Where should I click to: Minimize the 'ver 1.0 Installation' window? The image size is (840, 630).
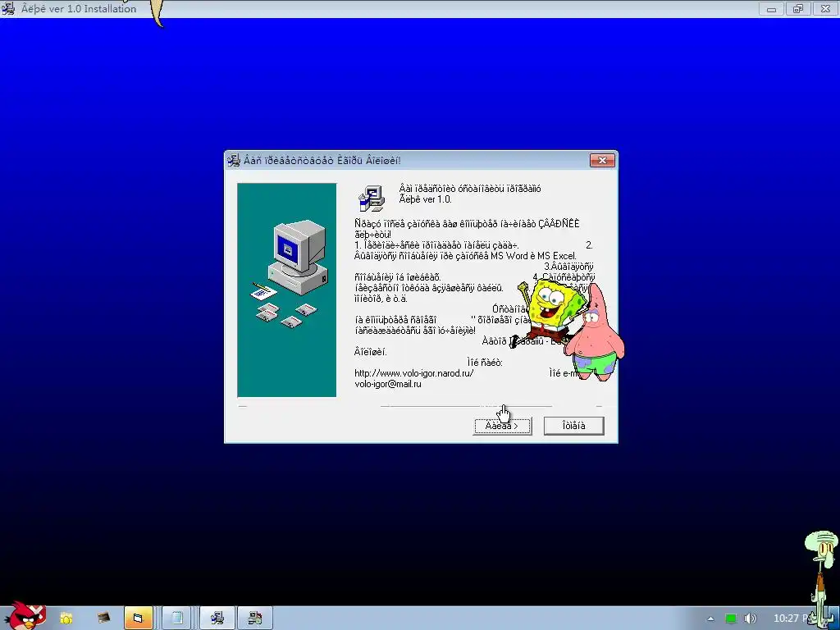coord(771,8)
